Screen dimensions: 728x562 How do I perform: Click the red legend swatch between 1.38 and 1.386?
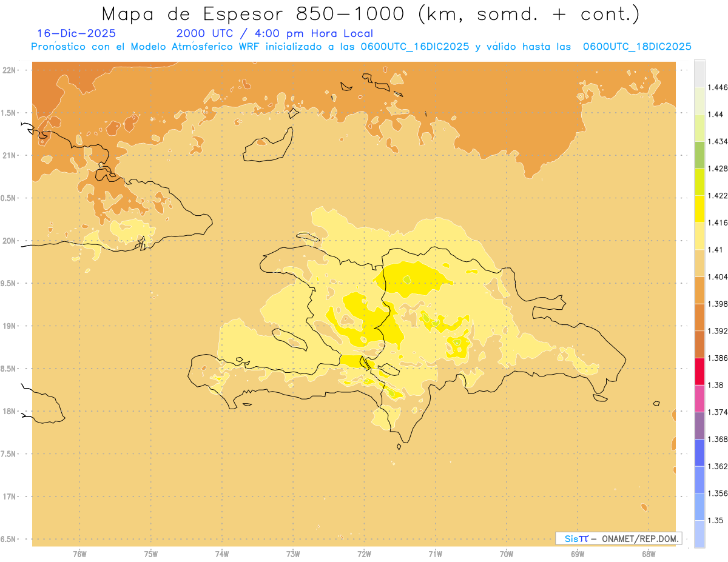699,371
